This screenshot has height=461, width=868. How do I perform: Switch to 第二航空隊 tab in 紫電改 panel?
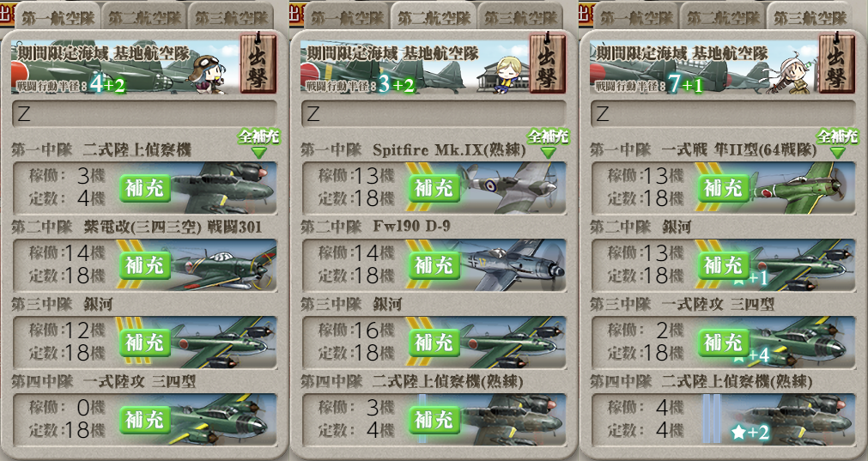click(x=145, y=17)
